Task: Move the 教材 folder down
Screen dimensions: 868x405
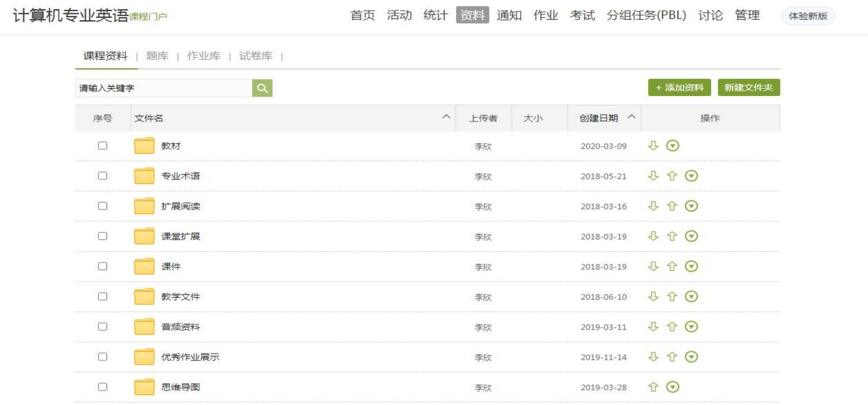Action: [653, 146]
